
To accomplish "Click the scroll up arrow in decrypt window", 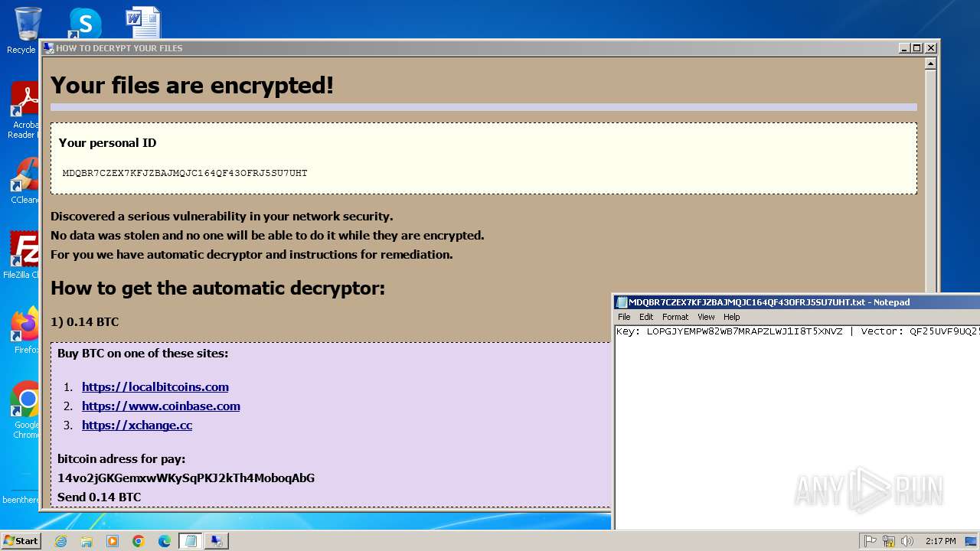I will (x=930, y=64).
